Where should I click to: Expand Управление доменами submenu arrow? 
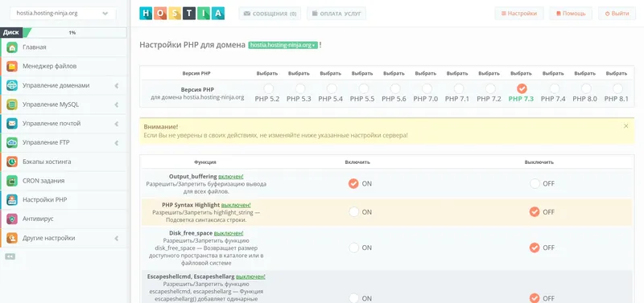[x=117, y=86]
